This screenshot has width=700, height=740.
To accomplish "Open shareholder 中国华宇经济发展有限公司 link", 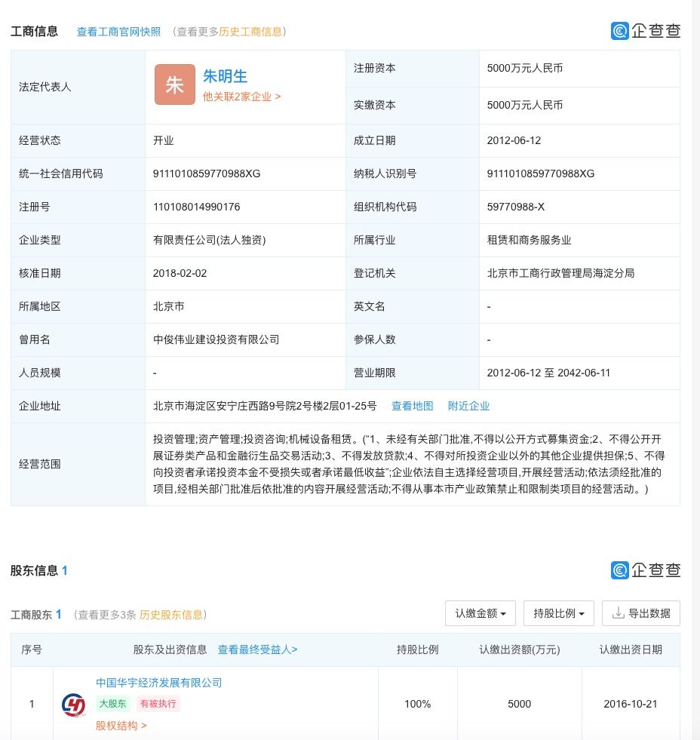I will click(159, 683).
